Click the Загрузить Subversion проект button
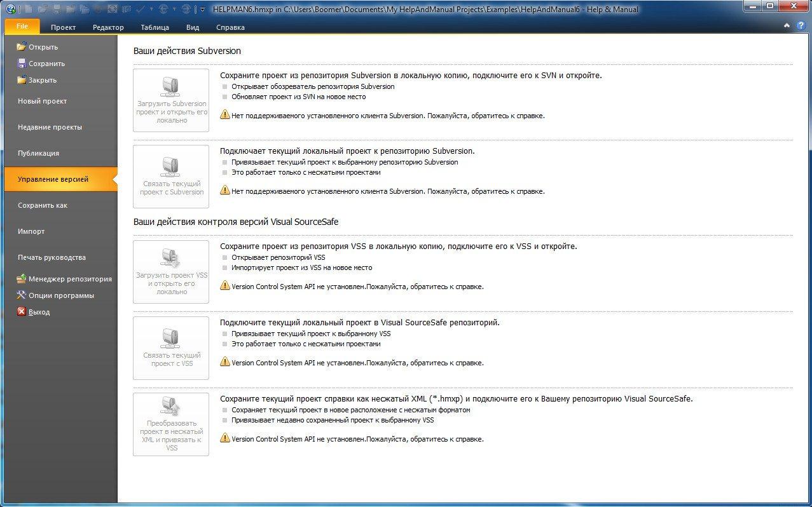 pyautogui.click(x=171, y=100)
